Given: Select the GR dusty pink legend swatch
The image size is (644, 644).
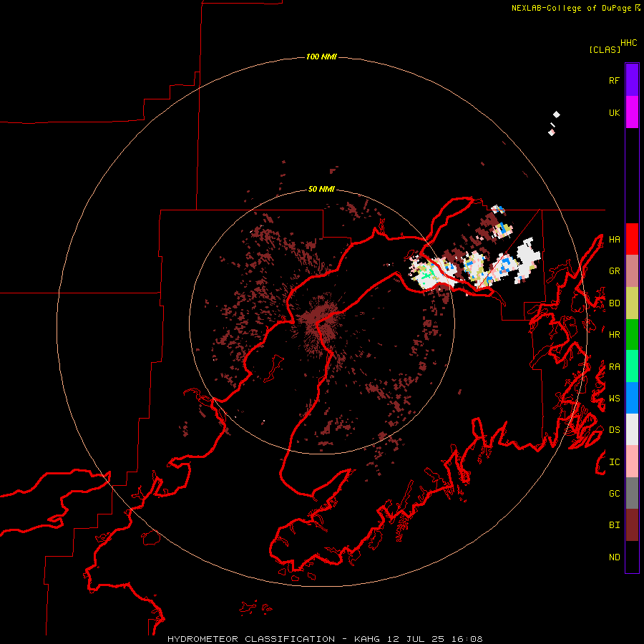Looking at the screenshot, I should 632,271.
